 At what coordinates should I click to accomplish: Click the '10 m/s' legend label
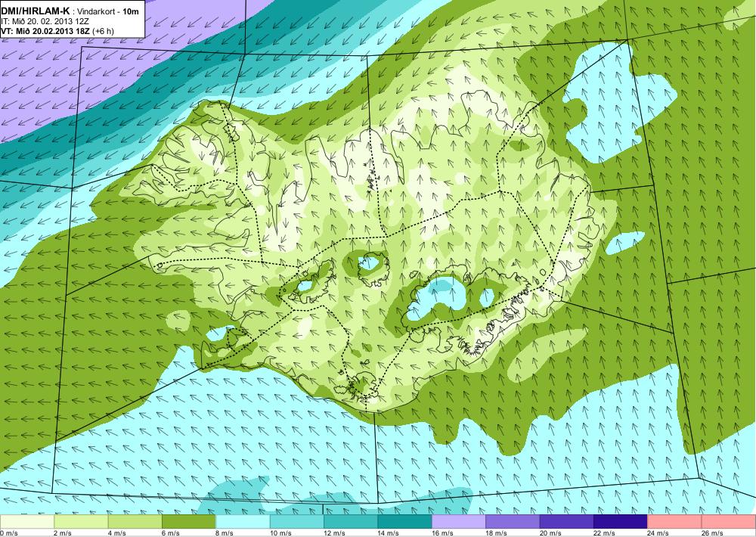[280, 533]
